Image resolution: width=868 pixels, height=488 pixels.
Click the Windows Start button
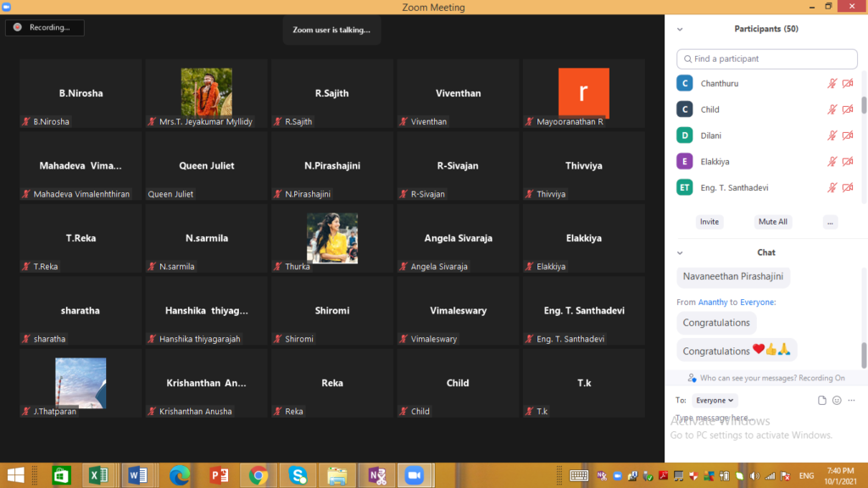pyautogui.click(x=15, y=475)
